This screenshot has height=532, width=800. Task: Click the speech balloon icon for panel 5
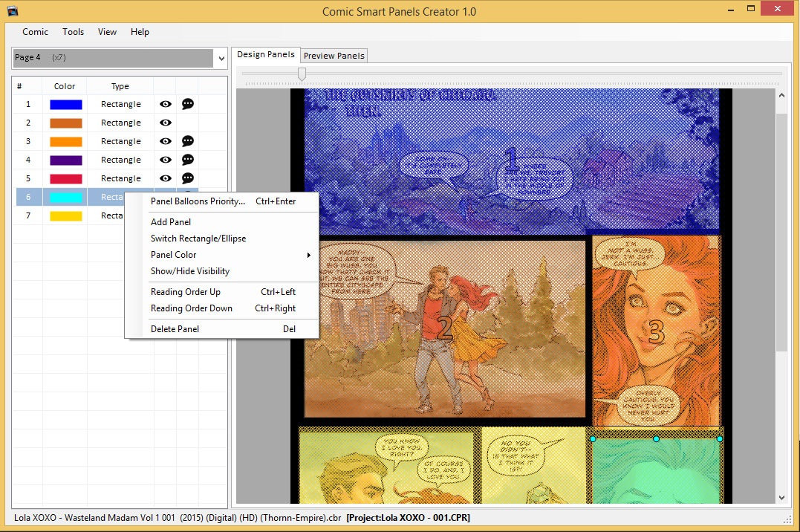[x=188, y=178]
